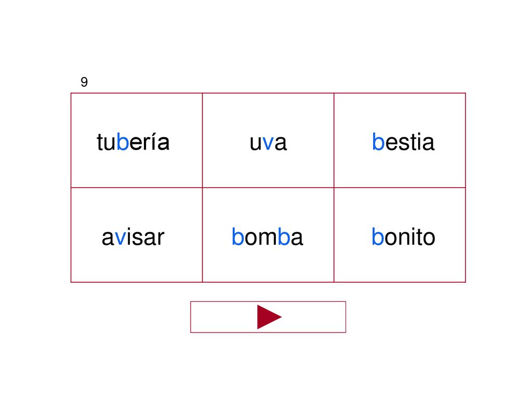The width and height of the screenshot is (532, 399).
Task: Click the blue b in bonito
Action: click(x=378, y=236)
